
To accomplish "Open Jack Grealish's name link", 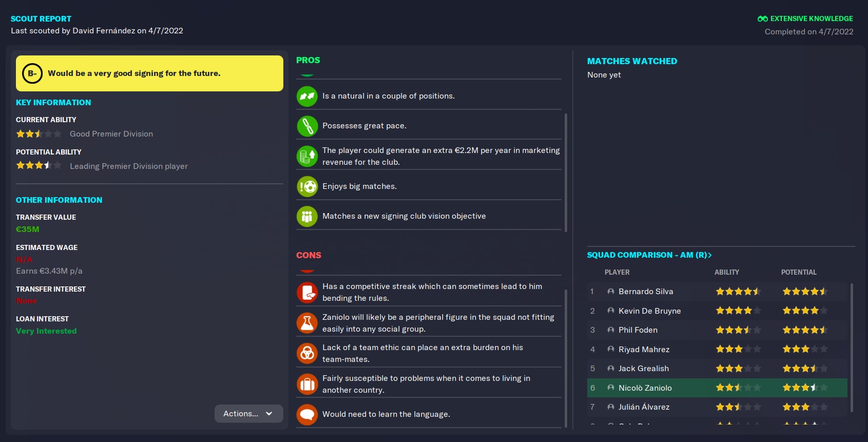I will click(644, 369).
